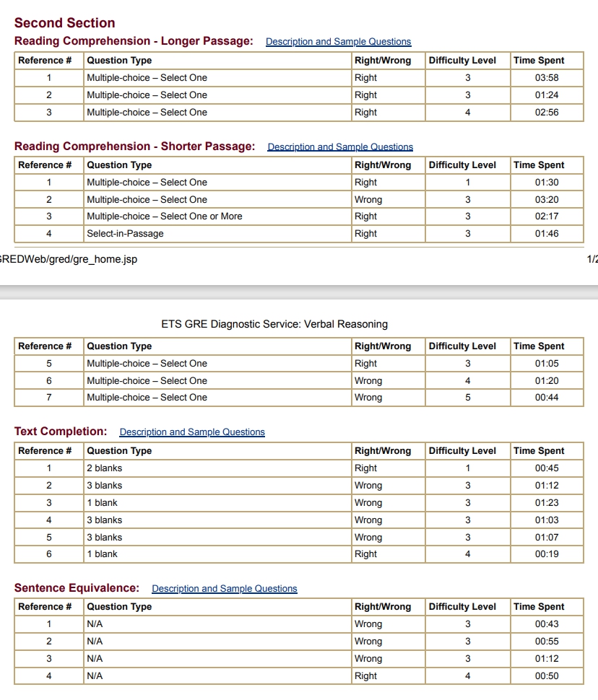The image size is (598, 700).
Task: Select the "02:17" time spent cell
Action: pos(547,216)
